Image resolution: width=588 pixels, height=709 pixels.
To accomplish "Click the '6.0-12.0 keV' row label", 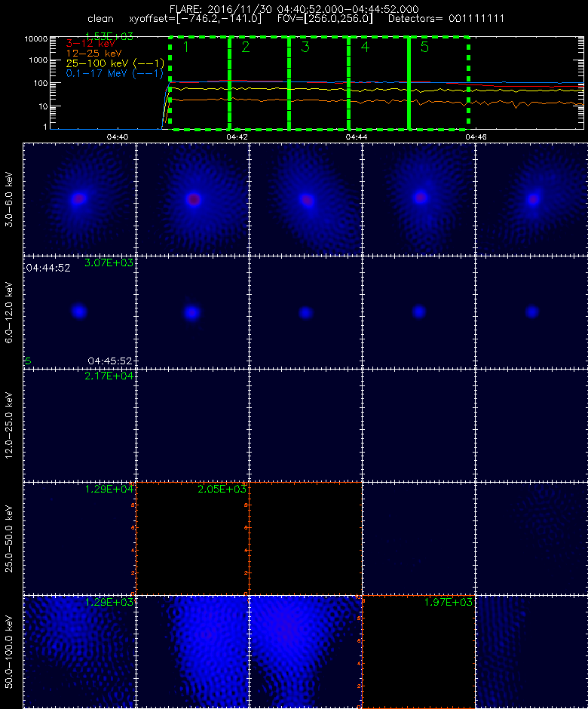I will [10, 313].
